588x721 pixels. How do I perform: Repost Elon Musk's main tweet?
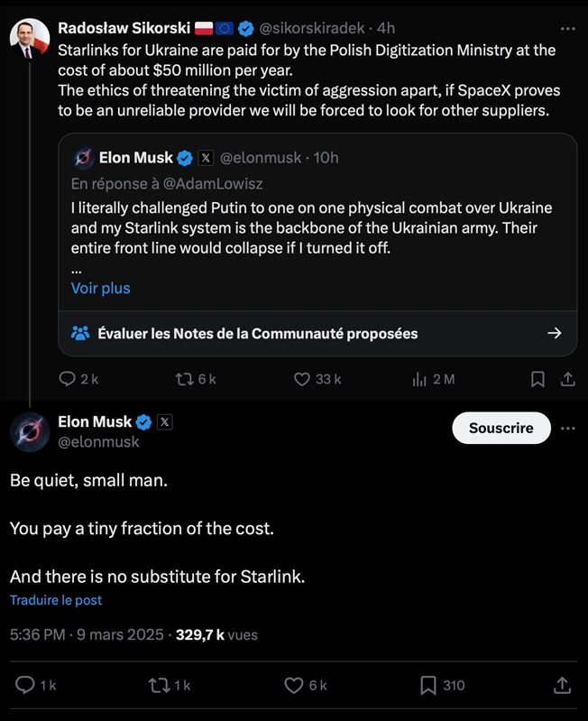click(158, 686)
